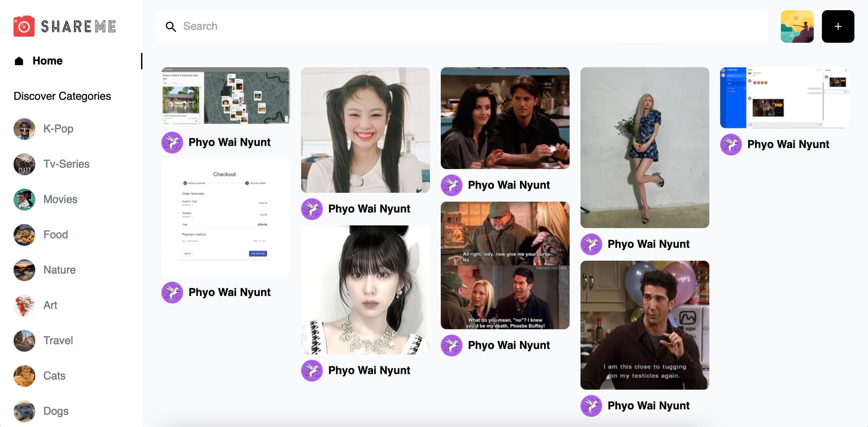Click Phyo Wai Nyunt under Checkout pin
Viewport: 868px width, 427px height.
pos(229,292)
